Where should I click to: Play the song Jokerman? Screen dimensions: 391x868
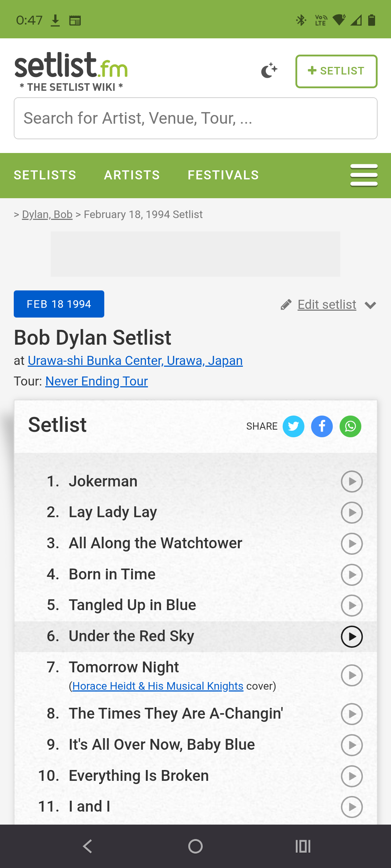click(352, 481)
